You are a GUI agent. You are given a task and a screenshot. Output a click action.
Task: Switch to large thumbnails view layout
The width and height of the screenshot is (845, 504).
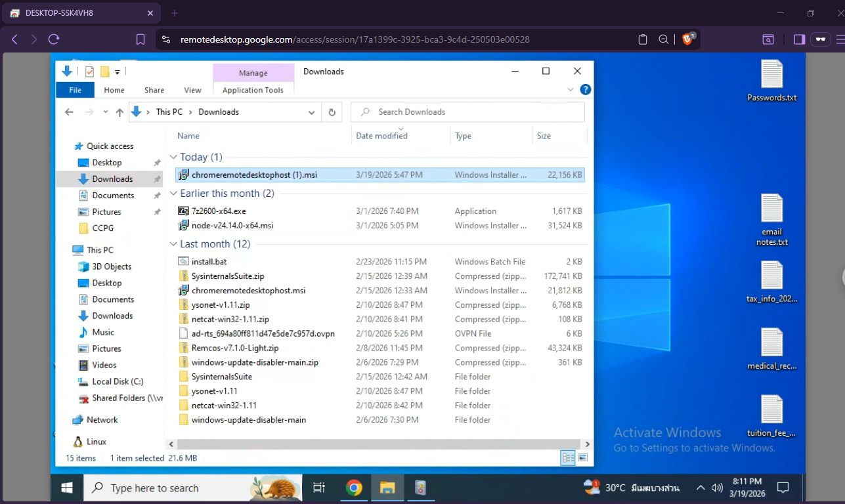point(582,458)
